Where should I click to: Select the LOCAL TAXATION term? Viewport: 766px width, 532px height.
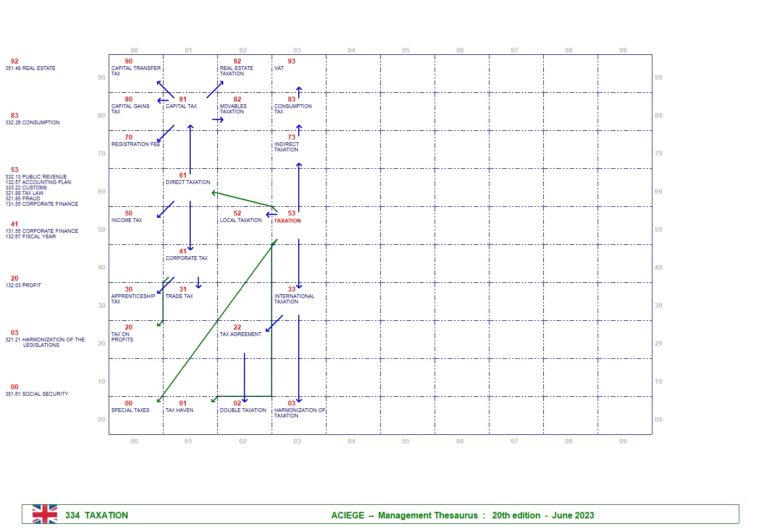[x=241, y=220]
